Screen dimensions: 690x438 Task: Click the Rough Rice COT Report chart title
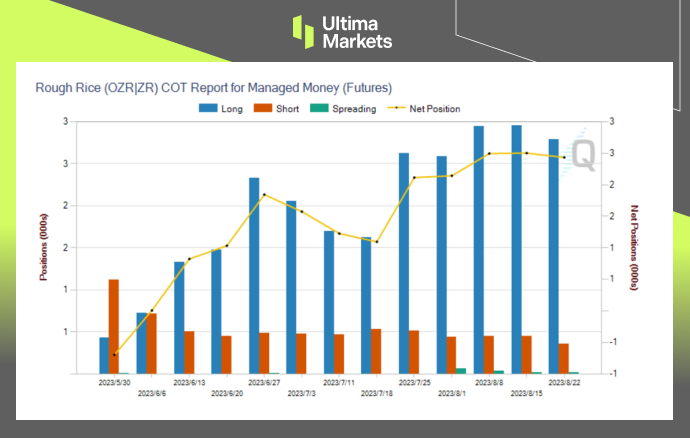tap(213, 87)
